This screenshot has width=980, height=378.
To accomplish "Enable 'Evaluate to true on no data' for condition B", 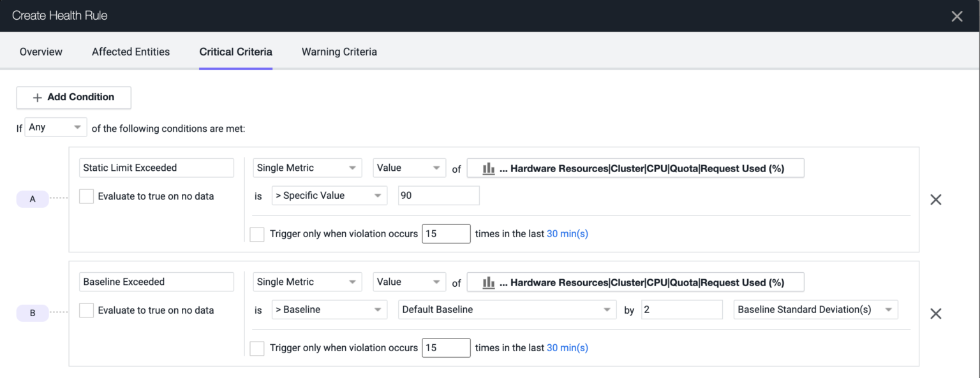I will tap(86, 310).
